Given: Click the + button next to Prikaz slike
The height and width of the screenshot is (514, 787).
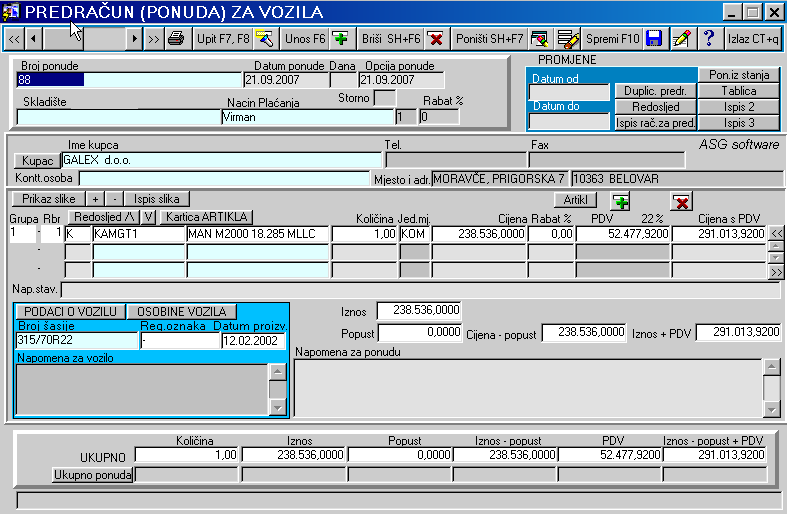Looking at the screenshot, I should (x=95, y=199).
